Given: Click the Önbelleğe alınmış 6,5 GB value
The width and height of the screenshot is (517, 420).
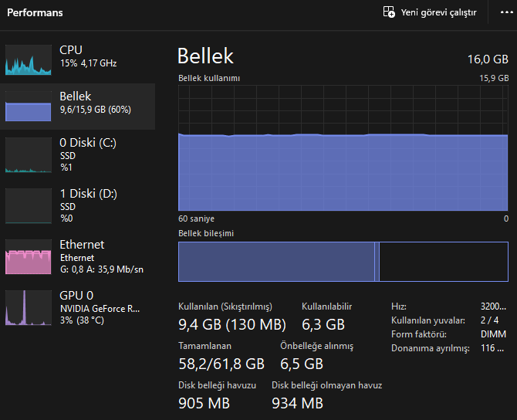Looking at the screenshot, I should click(x=301, y=364).
